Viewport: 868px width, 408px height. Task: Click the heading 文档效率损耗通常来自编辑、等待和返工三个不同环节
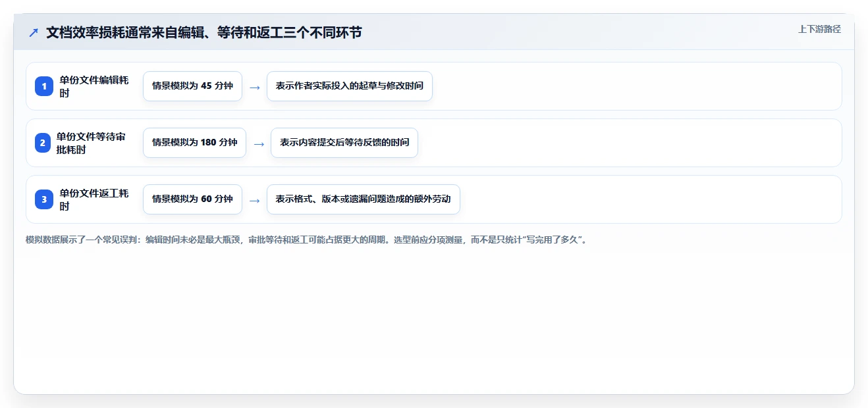203,32
